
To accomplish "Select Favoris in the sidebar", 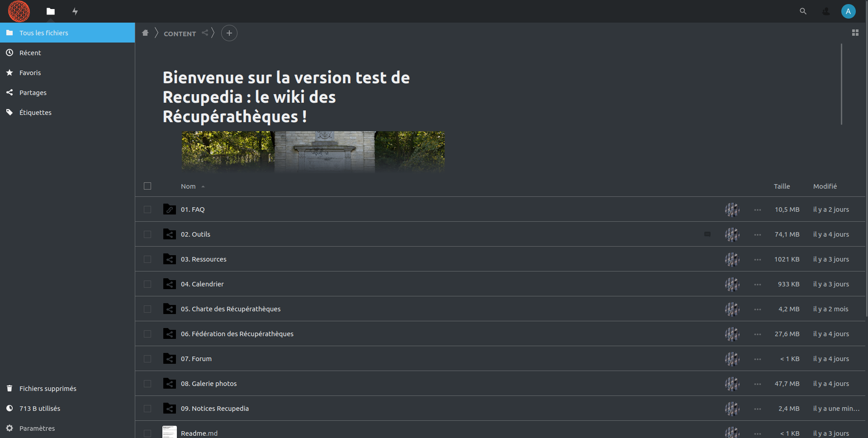I will 30,73.
